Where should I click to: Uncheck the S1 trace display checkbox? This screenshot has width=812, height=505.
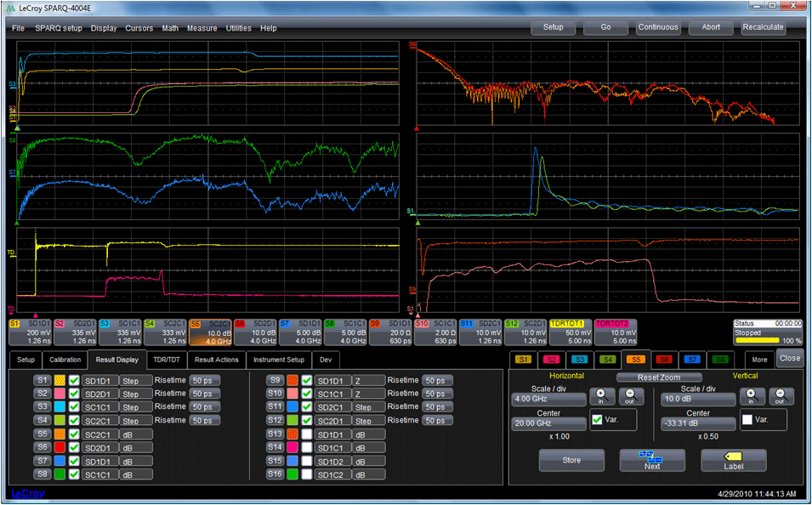pos(74,380)
